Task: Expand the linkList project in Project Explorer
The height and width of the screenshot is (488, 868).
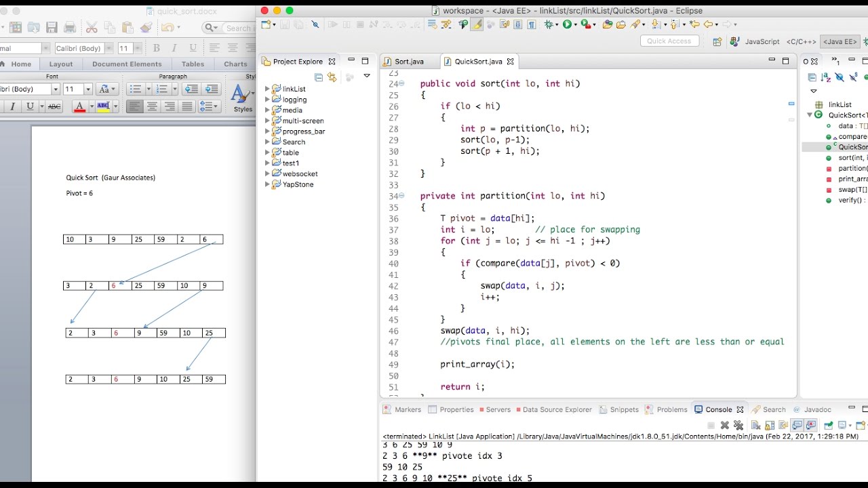Action: click(267, 89)
